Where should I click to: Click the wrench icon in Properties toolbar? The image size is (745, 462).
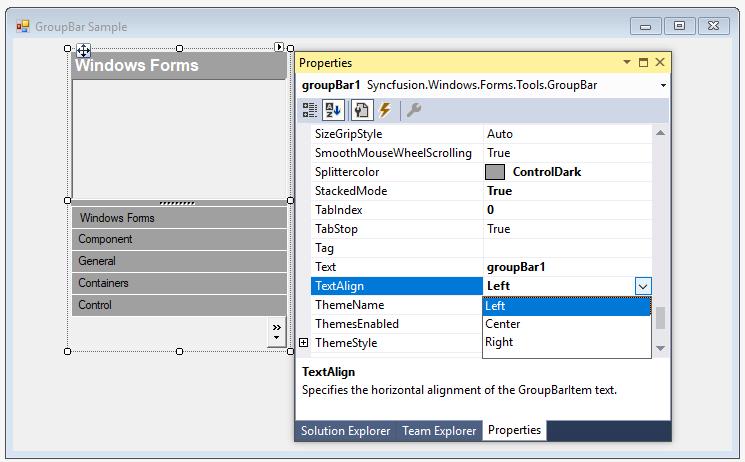414,110
